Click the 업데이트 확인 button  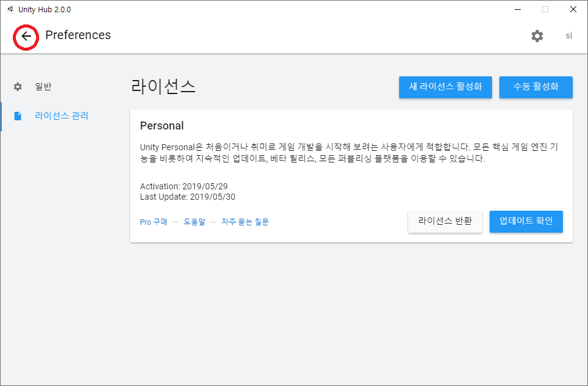click(526, 222)
